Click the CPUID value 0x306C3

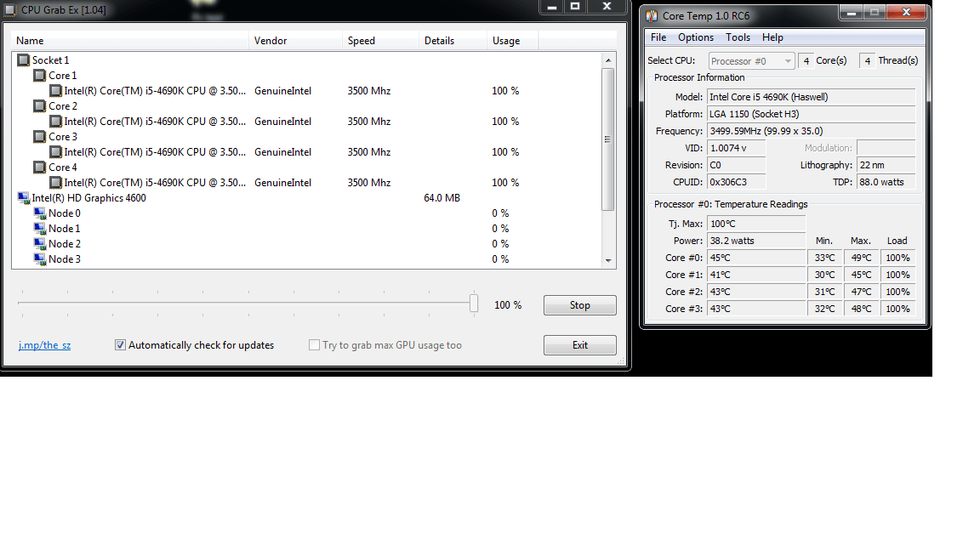[x=736, y=182]
